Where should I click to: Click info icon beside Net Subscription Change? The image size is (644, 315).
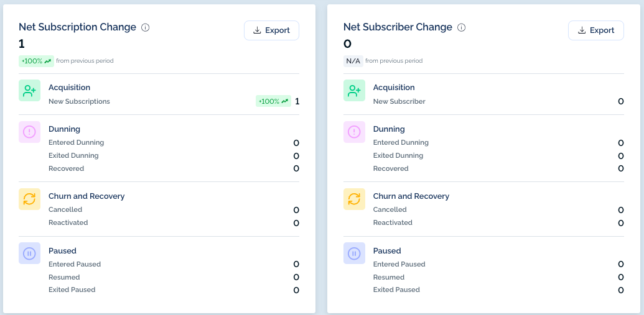tap(146, 27)
